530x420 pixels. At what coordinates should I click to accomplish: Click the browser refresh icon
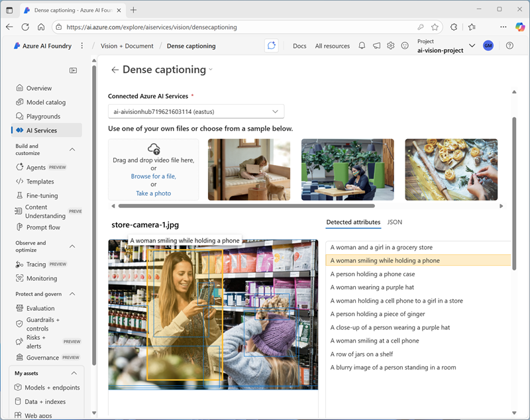[x=25, y=27]
